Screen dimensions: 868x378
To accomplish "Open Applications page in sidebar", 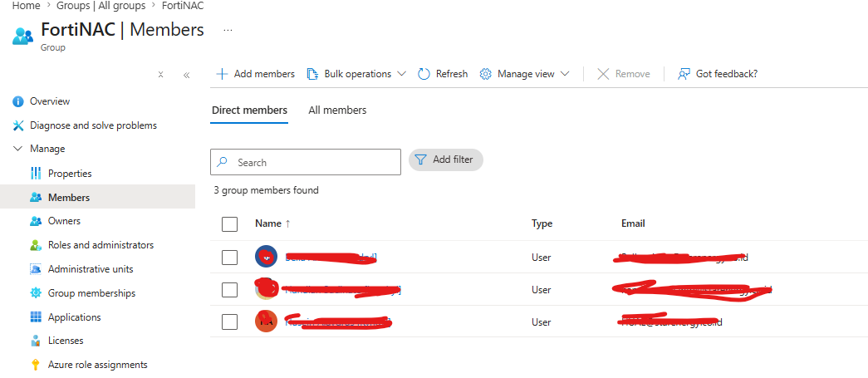I will click(x=74, y=317).
